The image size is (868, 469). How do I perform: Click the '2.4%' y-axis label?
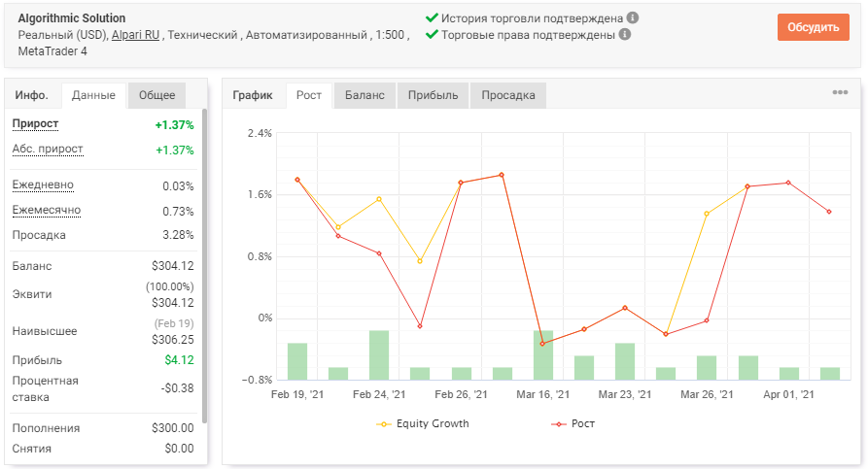click(x=260, y=133)
